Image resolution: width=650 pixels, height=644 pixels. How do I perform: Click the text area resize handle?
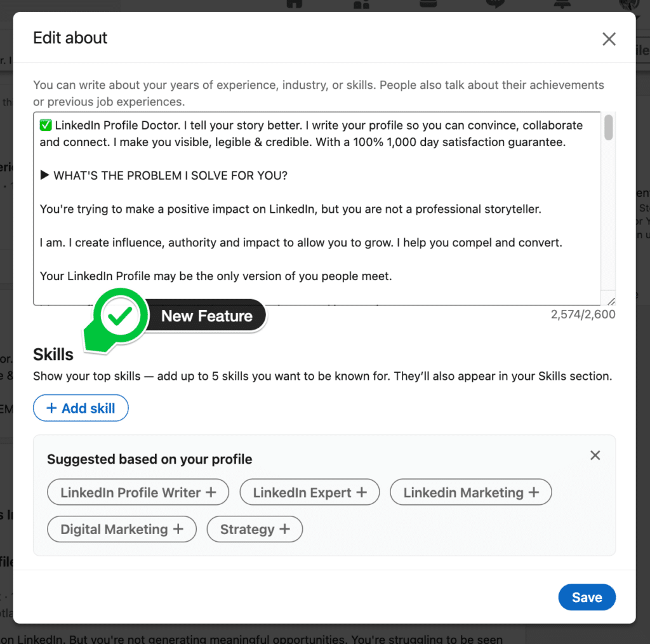[x=611, y=299]
